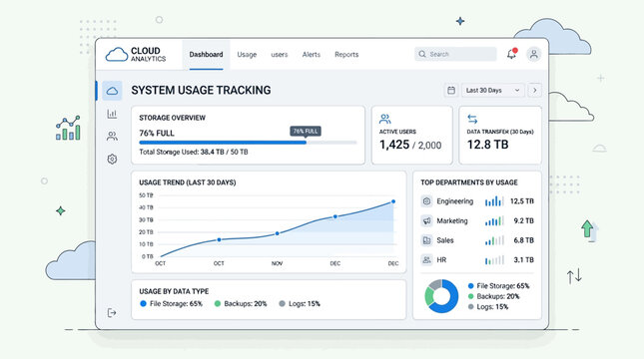Click the second OCT point on the trend line

click(x=219, y=239)
